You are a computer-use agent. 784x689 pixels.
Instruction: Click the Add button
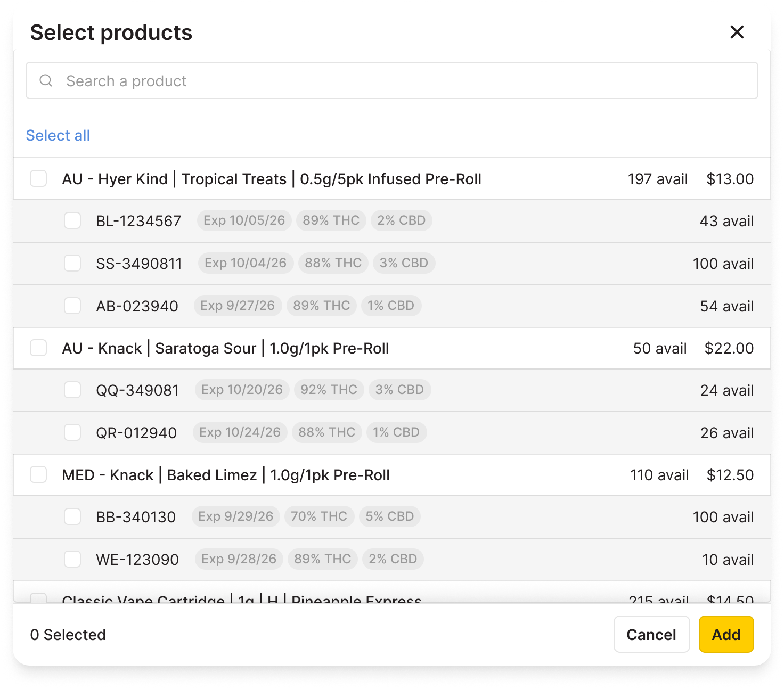click(726, 634)
